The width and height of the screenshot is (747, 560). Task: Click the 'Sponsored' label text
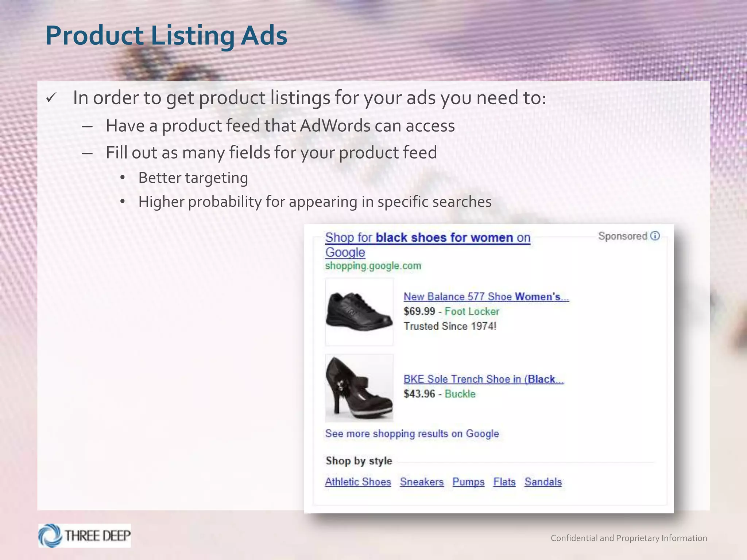pyautogui.click(x=623, y=236)
